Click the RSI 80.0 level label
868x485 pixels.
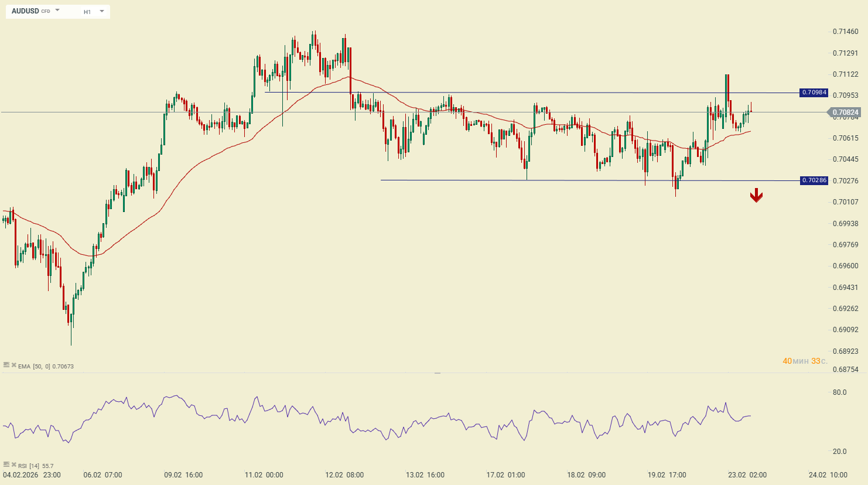839,392
